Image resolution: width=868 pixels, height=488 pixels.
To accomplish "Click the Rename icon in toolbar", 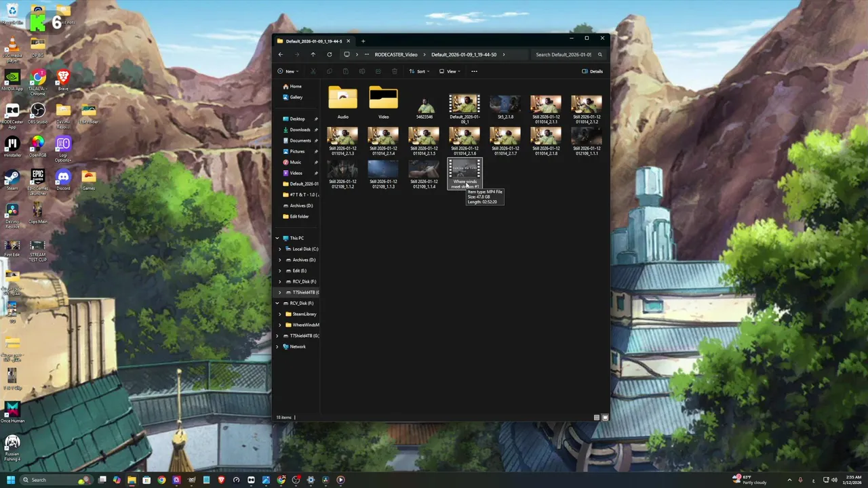I will coord(361,71).
